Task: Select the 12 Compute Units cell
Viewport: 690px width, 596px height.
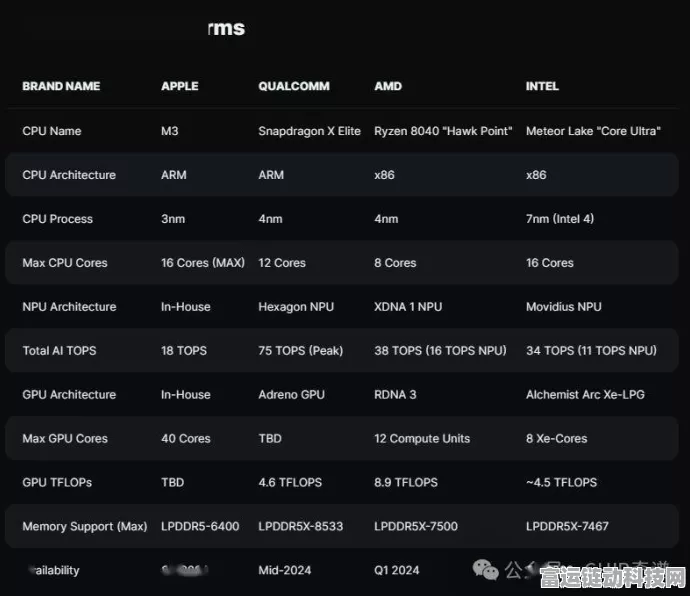Action: coord(422,439)
